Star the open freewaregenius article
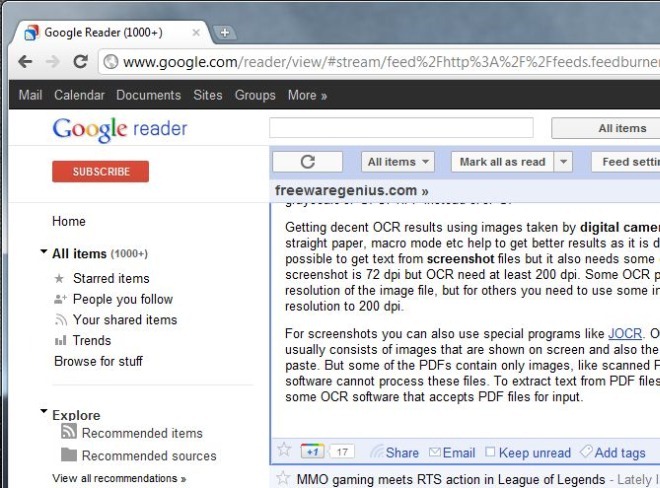The image size is (660, 488). [284, 450]
